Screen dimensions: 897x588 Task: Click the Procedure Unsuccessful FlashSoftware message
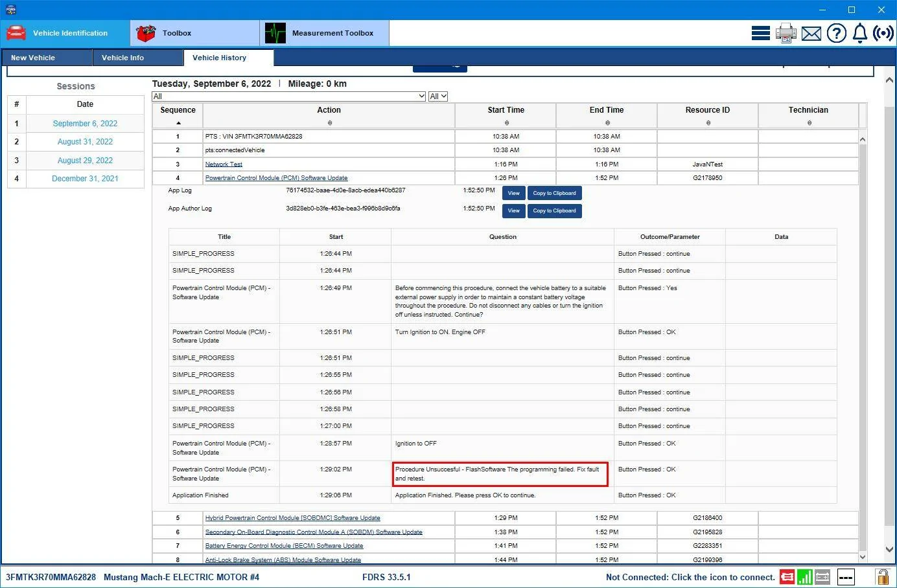pyautogui.click(x=500, y=474)
